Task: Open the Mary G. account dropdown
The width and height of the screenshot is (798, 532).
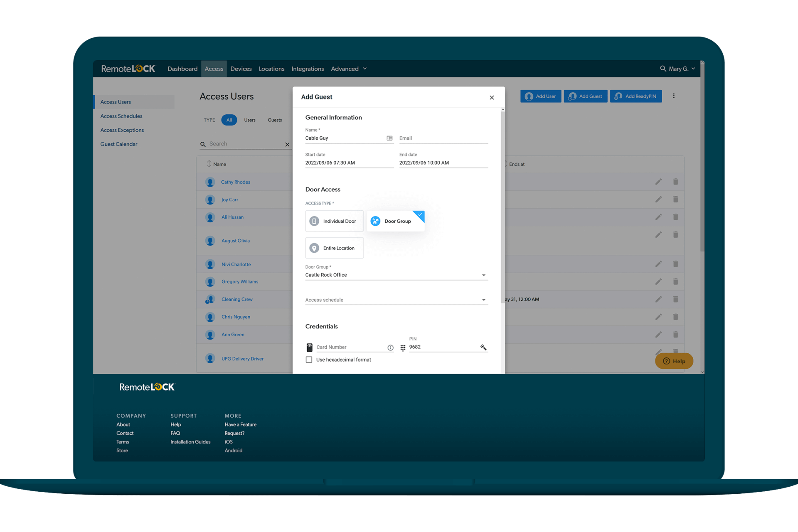Action: pos(682,69)
